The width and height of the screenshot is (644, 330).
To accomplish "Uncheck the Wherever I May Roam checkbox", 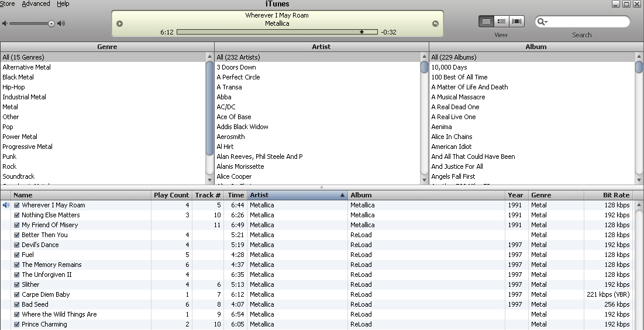I will click(17, 205).
